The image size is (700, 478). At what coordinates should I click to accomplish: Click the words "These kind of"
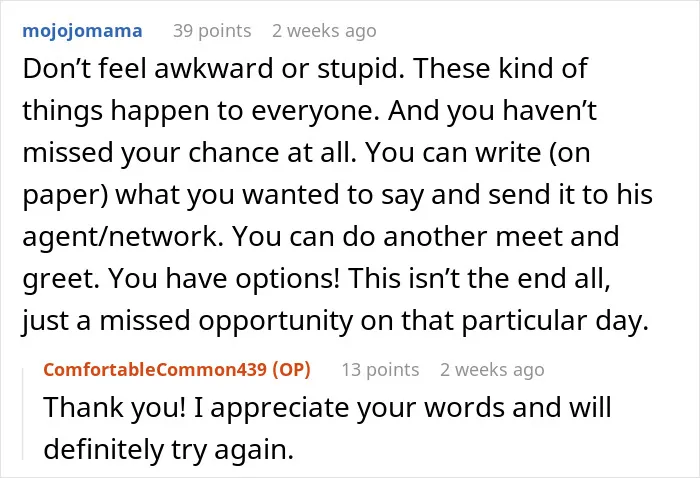click(500, 69)
